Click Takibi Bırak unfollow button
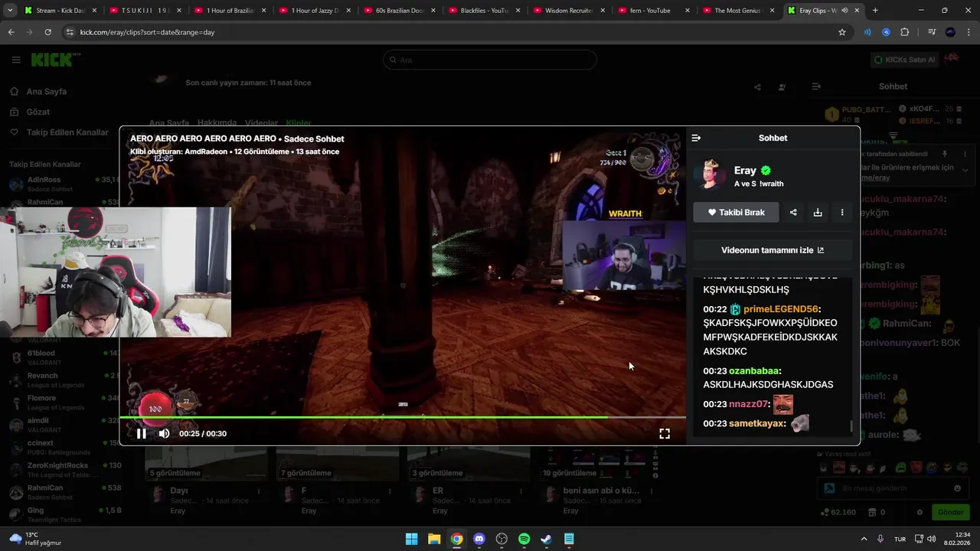The image size is (980, 551). coord(736,213)
